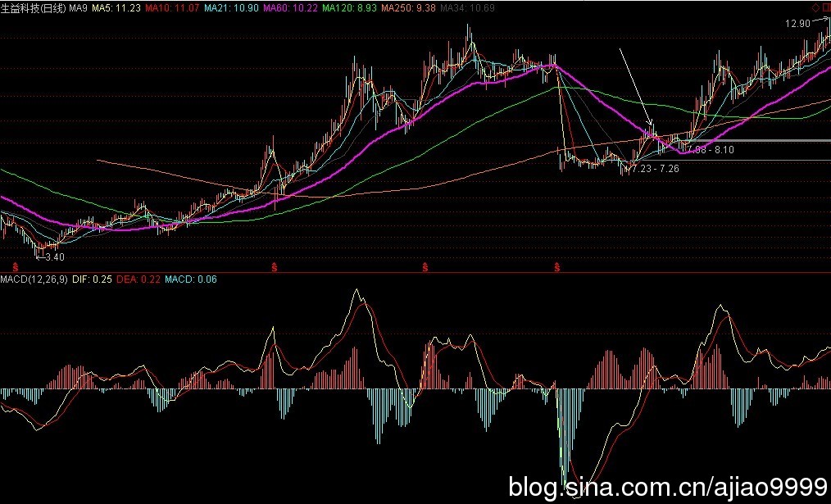Viewport: 831px width, 504px height.
Task: Click the blog.sina.com.cn/ajiao9999 watermark link
Action: pyautogui.click(x=667, y=488)
